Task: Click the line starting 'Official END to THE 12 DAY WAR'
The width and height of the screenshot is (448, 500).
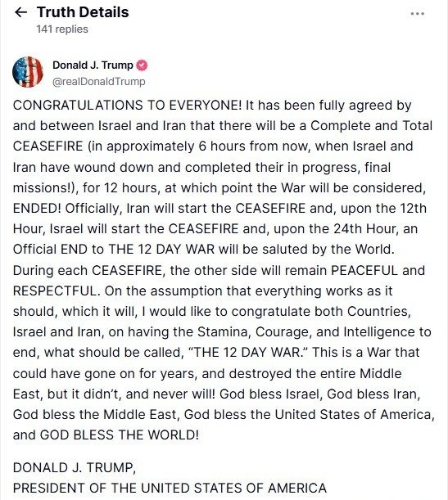Action: (x=204, y=250)
